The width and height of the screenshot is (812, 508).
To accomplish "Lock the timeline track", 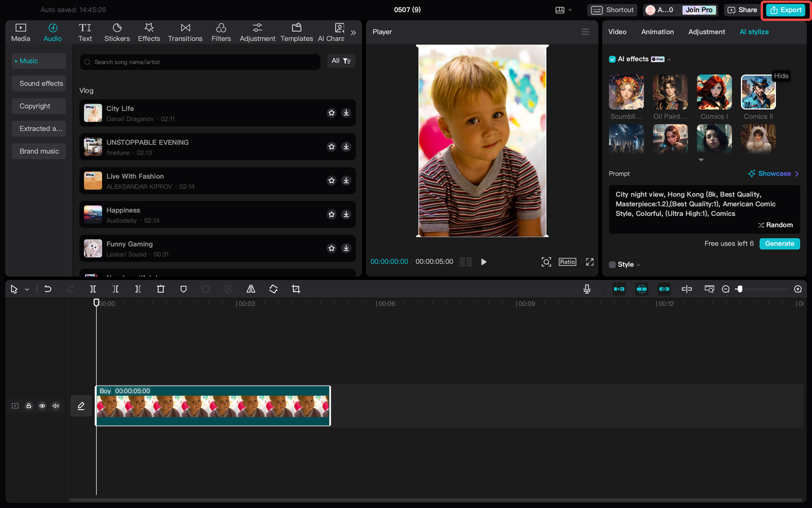I will pos(28,406).
